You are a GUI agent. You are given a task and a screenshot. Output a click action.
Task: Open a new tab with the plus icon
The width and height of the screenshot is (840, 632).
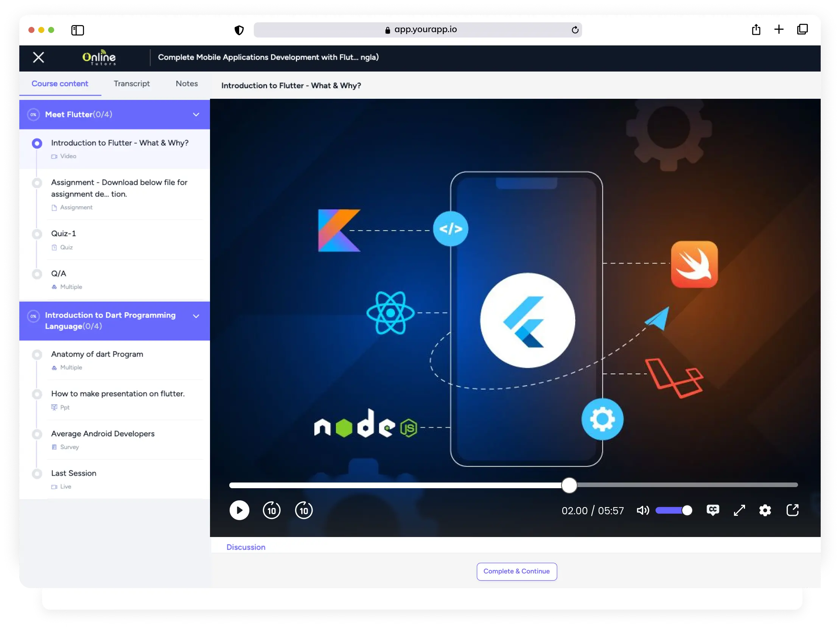(x=779, y=30)
